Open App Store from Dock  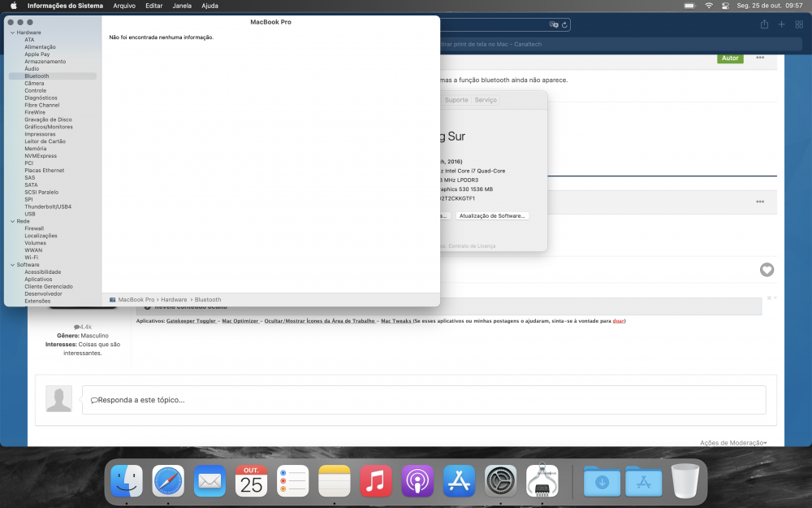(x=459, y=480)
